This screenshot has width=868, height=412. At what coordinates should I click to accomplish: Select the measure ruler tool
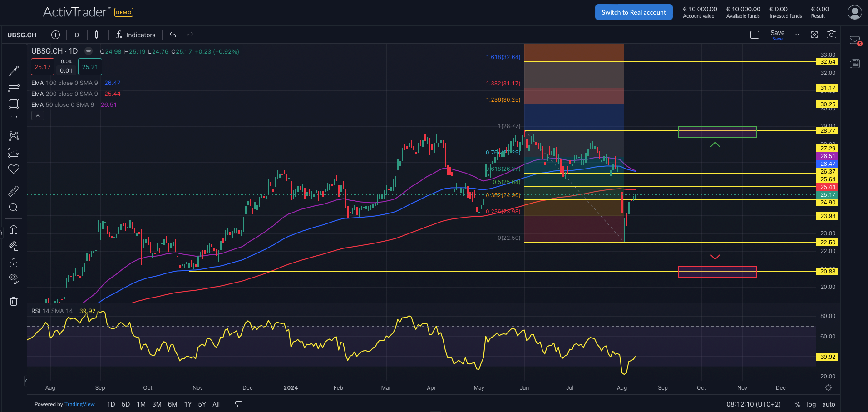(x=14, y=191)
